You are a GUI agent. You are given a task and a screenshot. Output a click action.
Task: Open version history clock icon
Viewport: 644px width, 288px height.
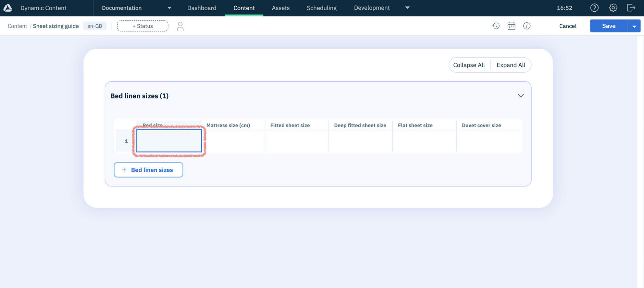(x=496, y=26)
